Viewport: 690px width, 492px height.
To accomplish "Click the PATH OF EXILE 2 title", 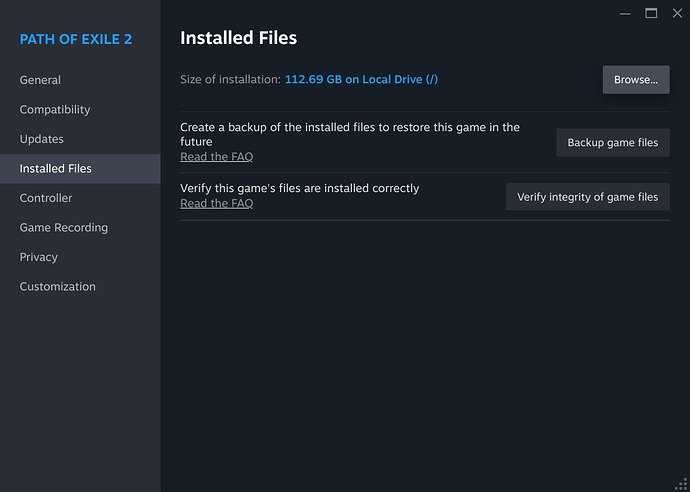I will 76,39.
